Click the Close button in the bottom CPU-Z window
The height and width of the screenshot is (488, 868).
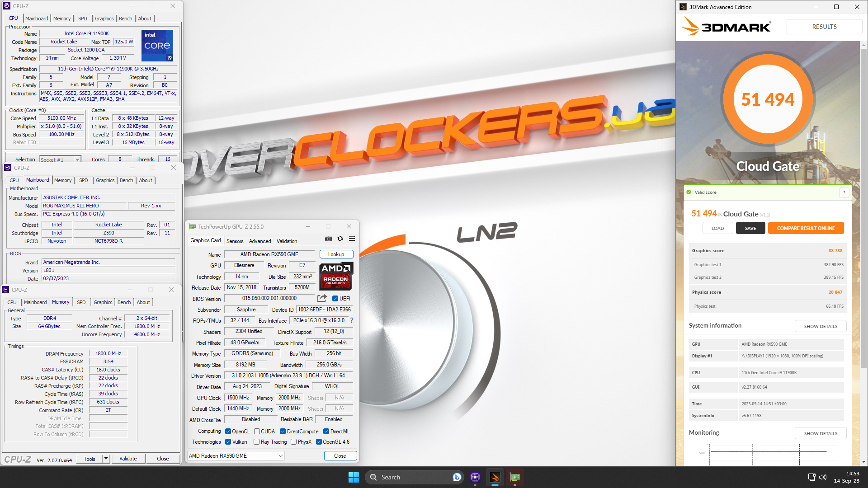(x=163, y=459)
